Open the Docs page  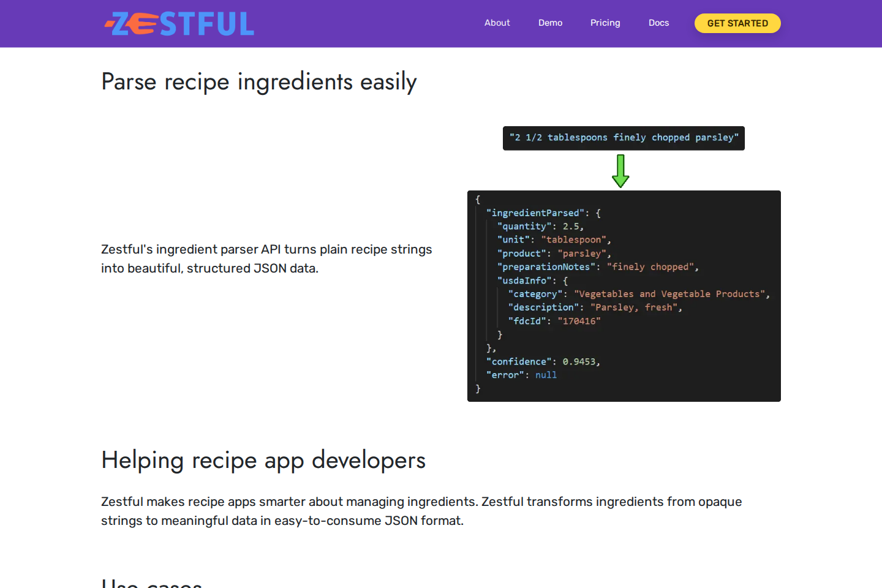(x=658, y=23)
